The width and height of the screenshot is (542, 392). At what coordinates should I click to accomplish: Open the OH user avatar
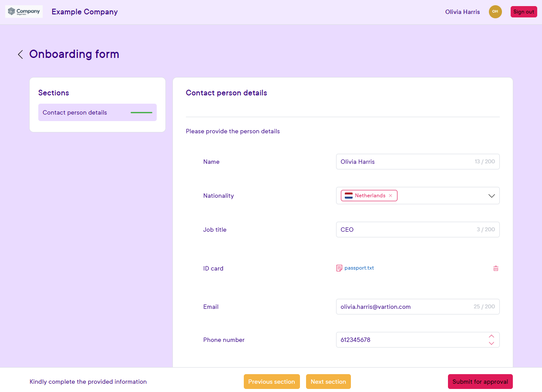(x=495, y=12)
